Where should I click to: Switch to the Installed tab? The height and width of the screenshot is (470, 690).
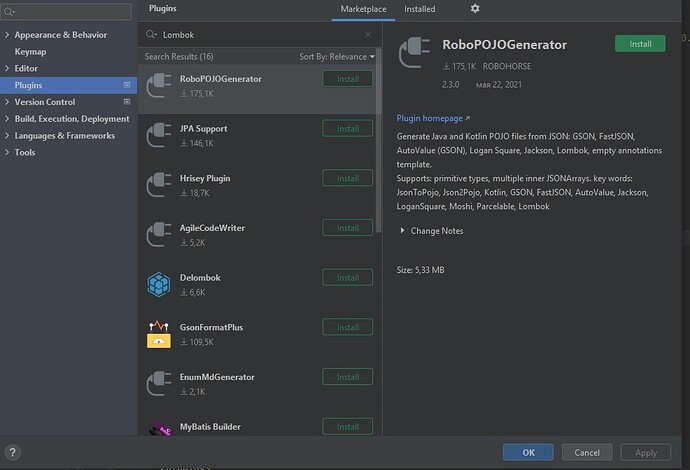point(419,9)
